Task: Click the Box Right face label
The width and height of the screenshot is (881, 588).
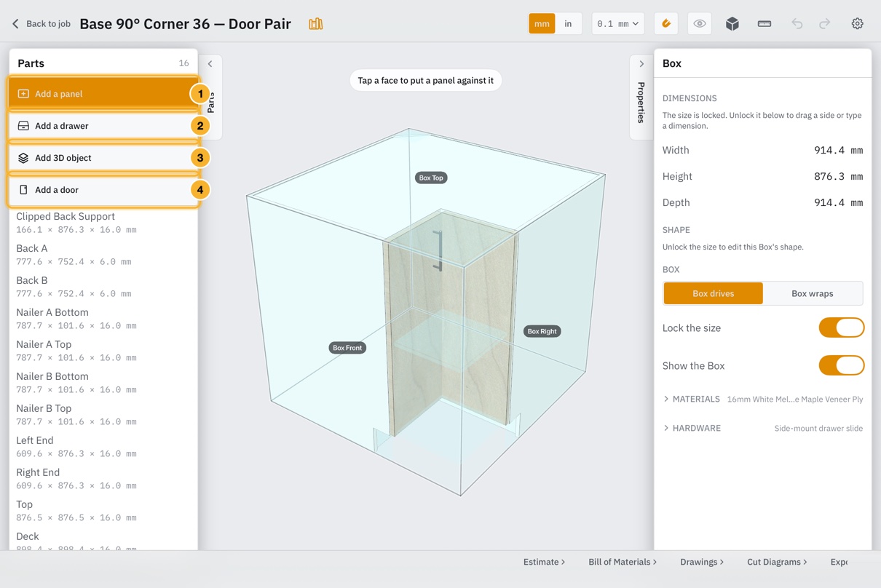Action: pyautogui.click(x=542, y=331)
